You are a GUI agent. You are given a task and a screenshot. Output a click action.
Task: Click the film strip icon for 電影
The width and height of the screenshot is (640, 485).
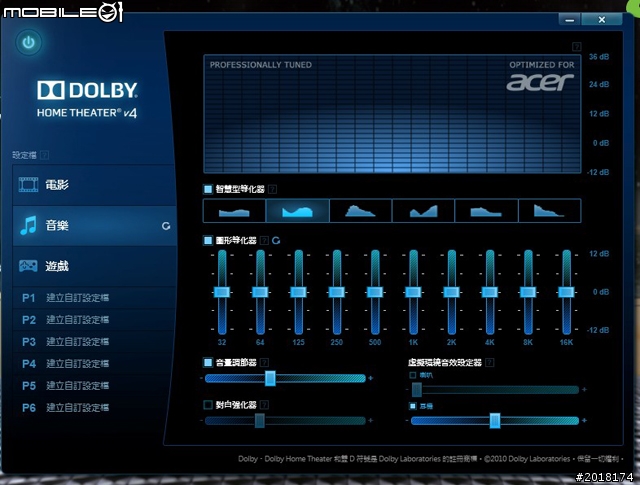click(x=28, y=185)
